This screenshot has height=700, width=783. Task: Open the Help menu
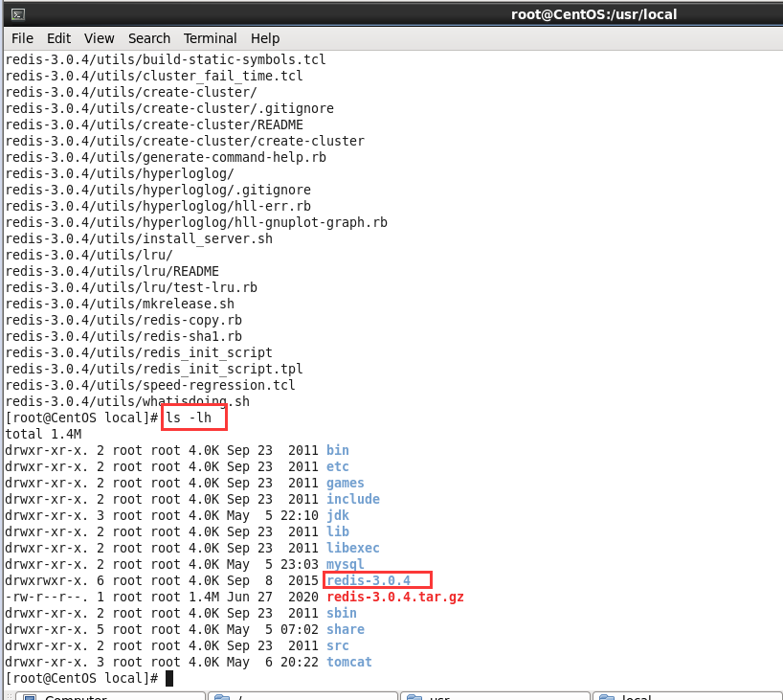(x=264, y=38)
